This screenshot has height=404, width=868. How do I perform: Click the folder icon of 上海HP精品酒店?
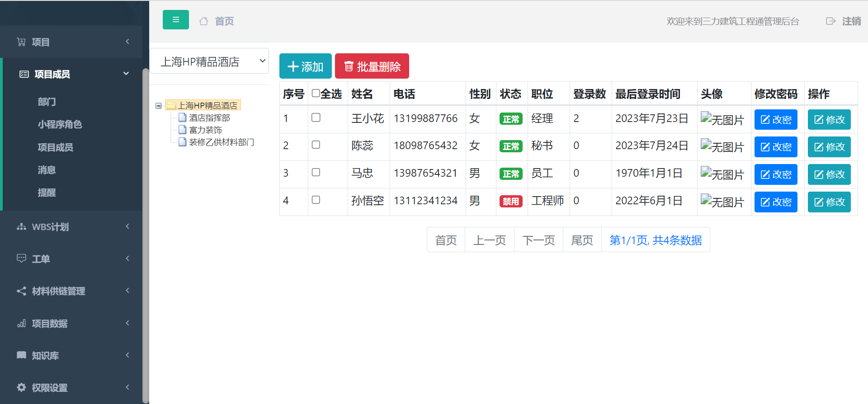[171, 105]
